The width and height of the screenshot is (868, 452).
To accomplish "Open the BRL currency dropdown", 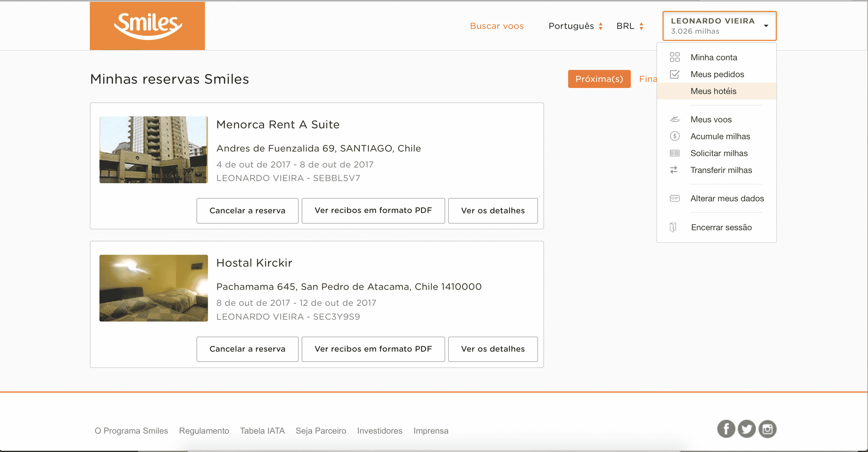I will (x=630, y=26).
